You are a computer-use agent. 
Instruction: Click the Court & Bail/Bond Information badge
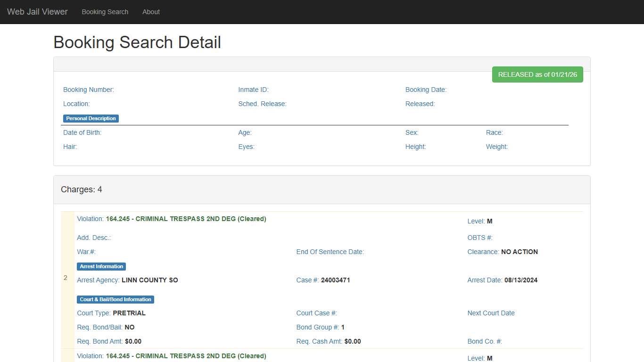(x=116, y=299)
